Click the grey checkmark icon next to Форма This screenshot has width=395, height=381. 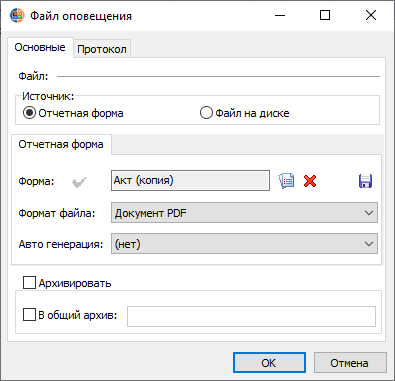[x=79, y=182]
